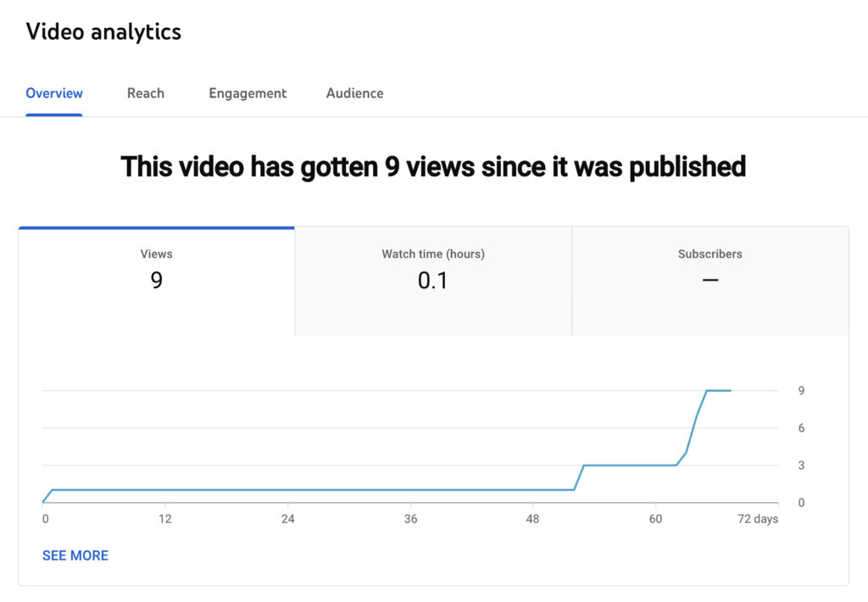Click the 3 value on the vertical axis
The image size is (868, 602).
coord(801,465)
